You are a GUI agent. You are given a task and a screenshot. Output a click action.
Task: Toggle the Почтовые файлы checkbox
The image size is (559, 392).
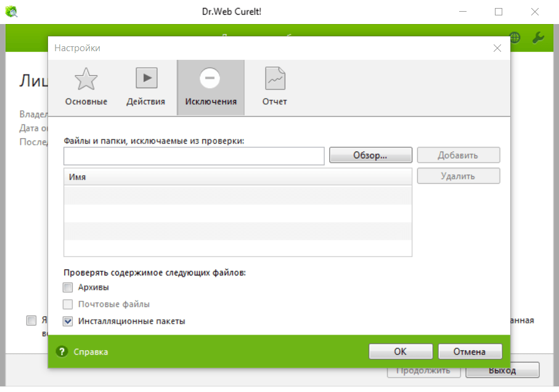[x=68, y=304]
